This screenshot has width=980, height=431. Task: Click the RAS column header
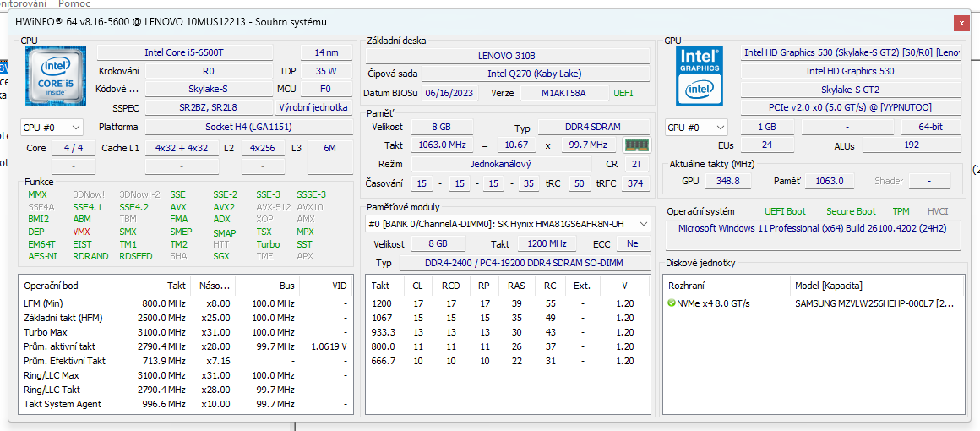[516, 286]
